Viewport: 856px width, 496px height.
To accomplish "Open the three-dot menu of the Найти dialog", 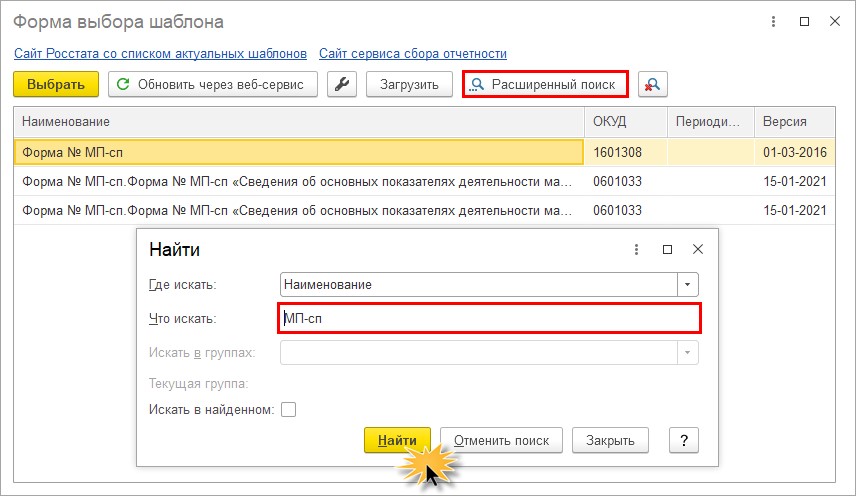I will 636,249.
